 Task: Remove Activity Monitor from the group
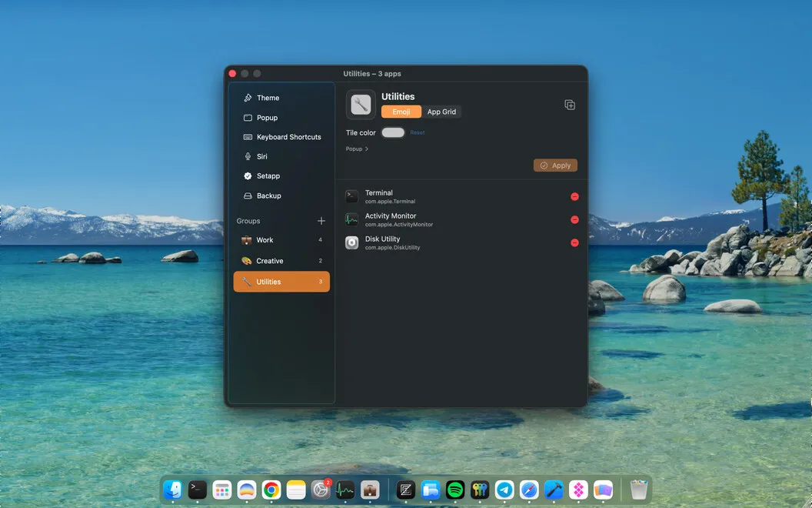pos(574,220)
